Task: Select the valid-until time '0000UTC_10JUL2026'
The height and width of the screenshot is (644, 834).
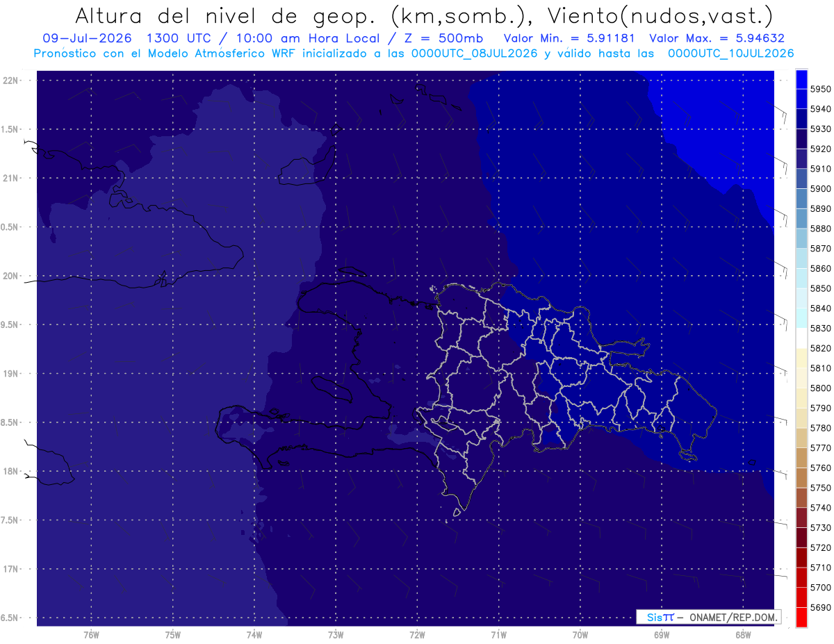Action: tap(731, 53)
